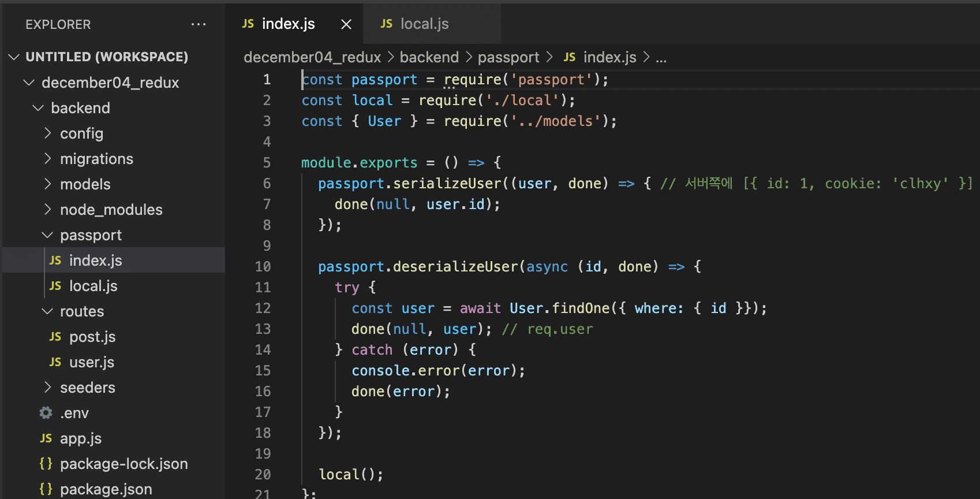Select the config folder label
This screenshot has height=499, width=980.
pyautogui.click(x=82, y=133)
